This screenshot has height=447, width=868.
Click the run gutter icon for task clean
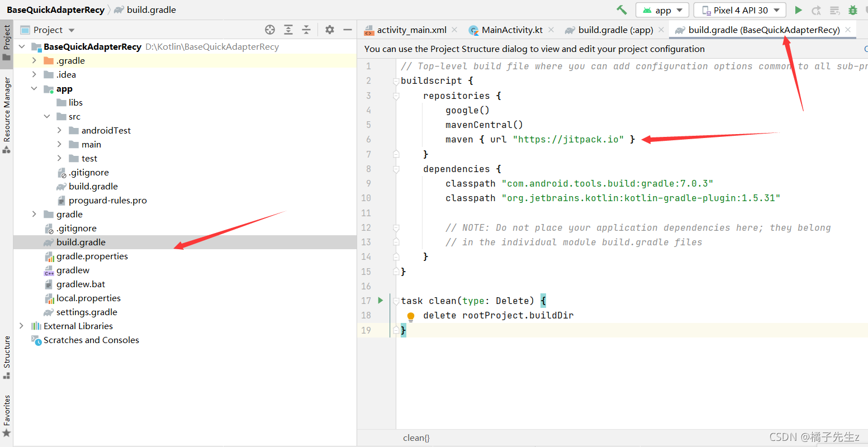pyautogui.click(x=381, y=301)
